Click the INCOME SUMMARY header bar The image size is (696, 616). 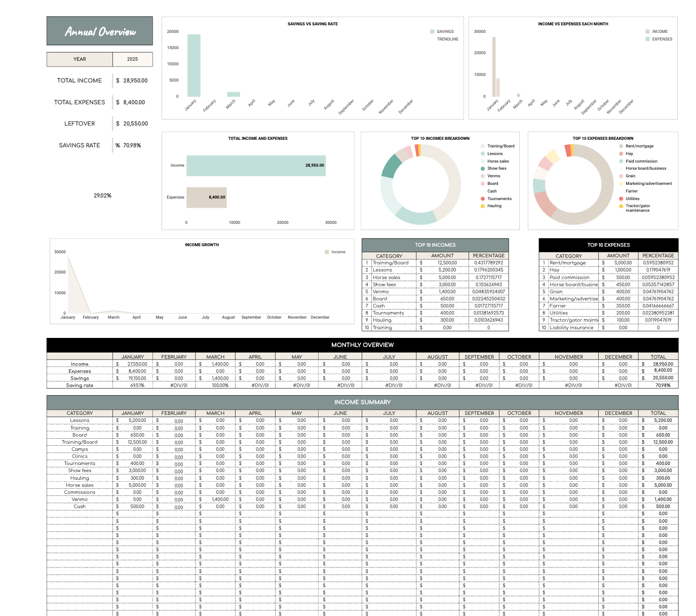click(x=362, y=402)
